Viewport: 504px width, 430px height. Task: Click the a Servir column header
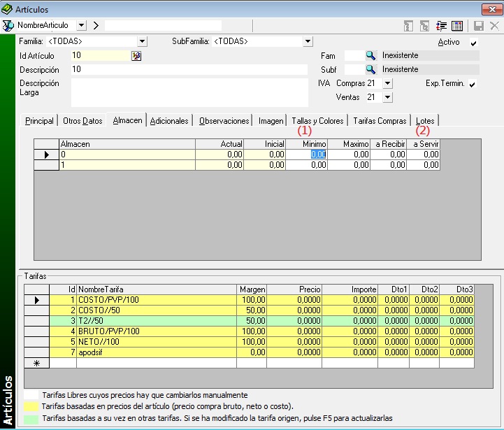(424, 144)
